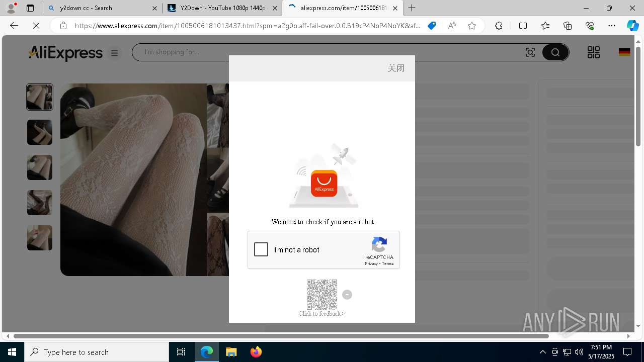Open network settings tray icon
The width and height of the screenshot is (644, 362).
coord(567,352)
